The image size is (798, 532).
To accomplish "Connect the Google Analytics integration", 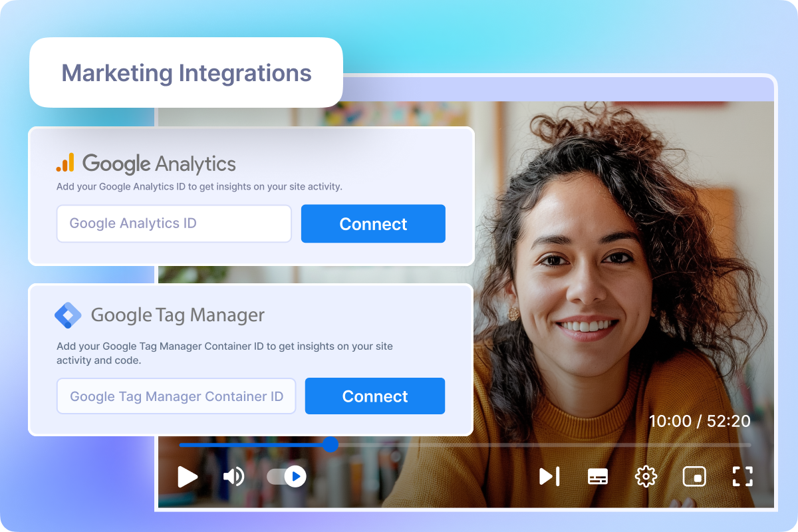I will (373, 223).
